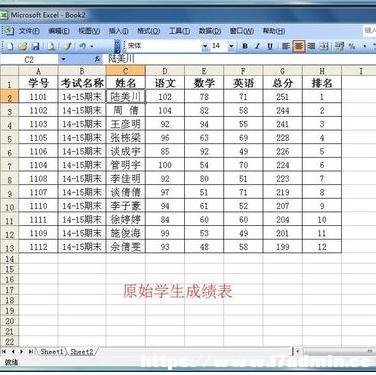Image resolution: width=376 pixels, height=375 pixels.
Task: Click the Open file folder icon
Action: click(x=22, y=46)
